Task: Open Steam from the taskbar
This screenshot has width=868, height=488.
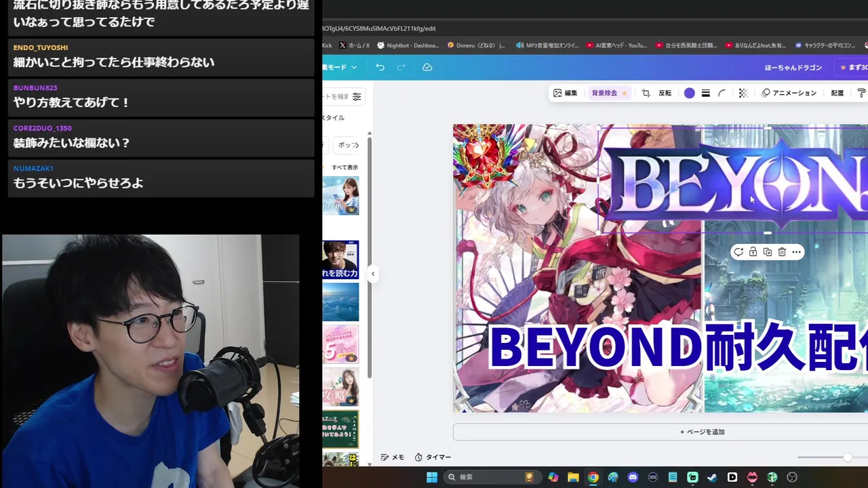Action: (712, 477)
